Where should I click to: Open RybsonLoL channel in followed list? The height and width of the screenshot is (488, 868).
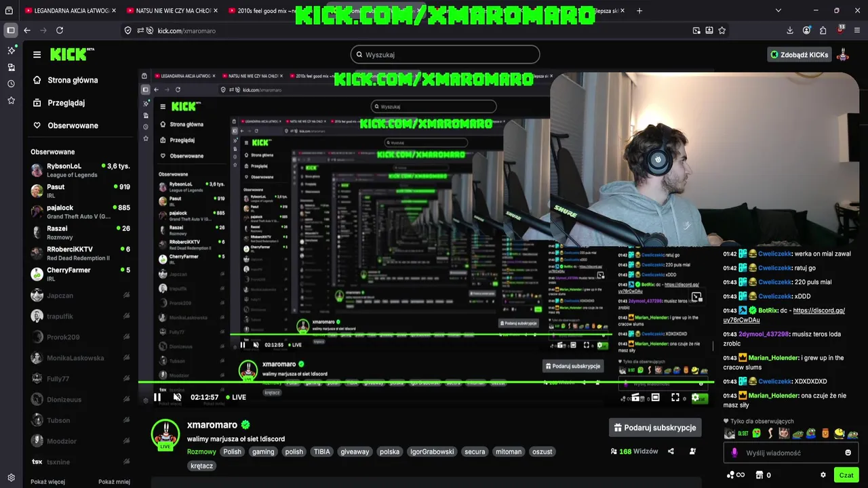click(x=80, y=170)
